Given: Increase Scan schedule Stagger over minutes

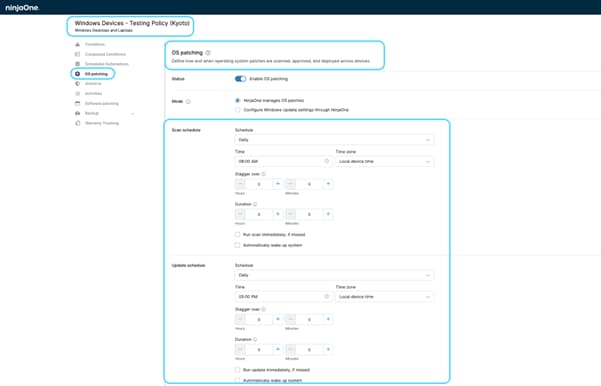Looking at the screenshot, I should coord(328,184).
